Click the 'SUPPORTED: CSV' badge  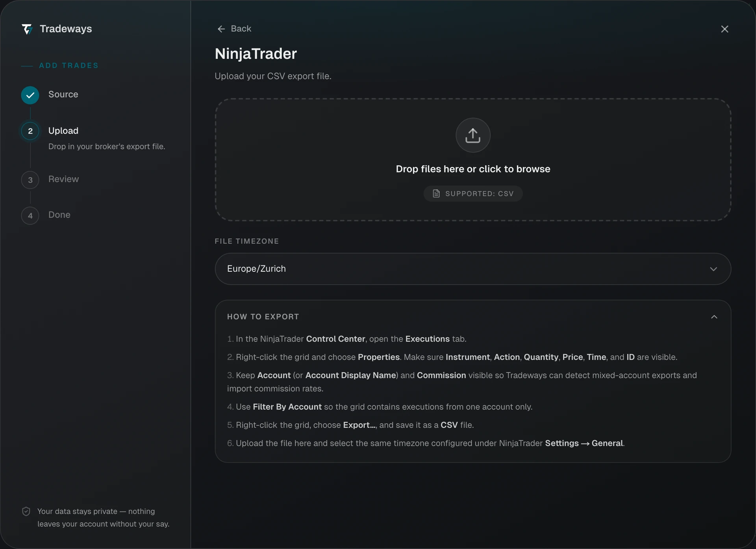pyautogui.click(x=473, y=193)
